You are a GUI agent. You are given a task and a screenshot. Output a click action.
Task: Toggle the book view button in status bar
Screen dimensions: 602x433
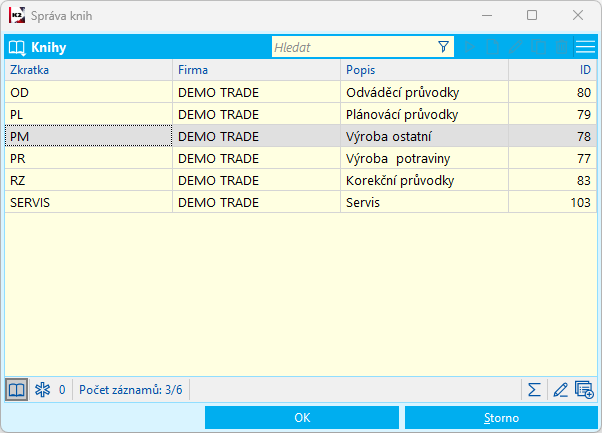click(17, 390)
